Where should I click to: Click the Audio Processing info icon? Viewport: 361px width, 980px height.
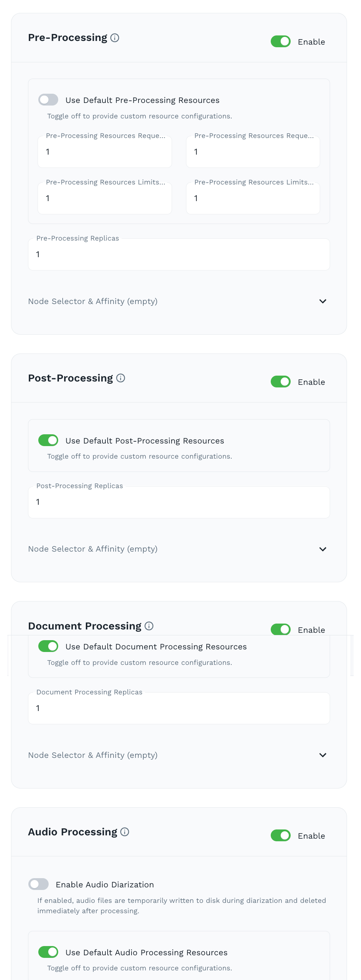coord(125,832)
